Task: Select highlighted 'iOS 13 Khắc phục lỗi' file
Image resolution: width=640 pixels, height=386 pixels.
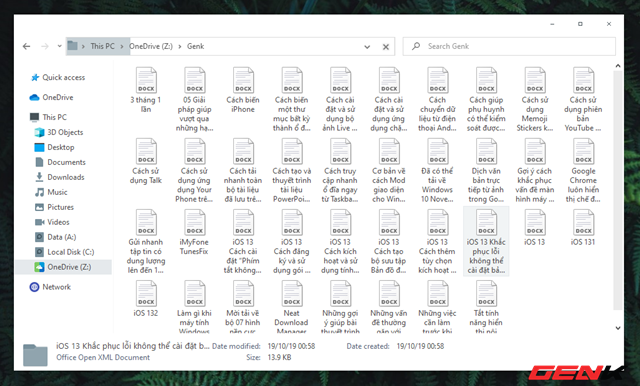Action: (486, 242)
